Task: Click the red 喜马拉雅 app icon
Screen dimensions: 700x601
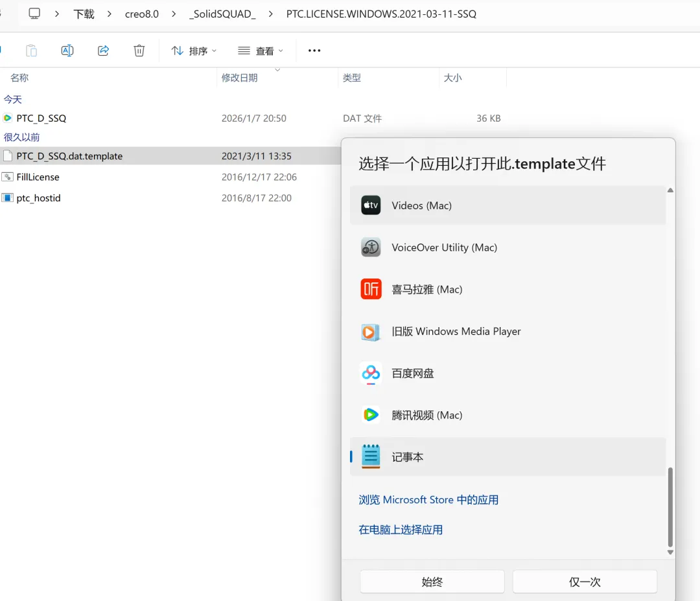Action: pyautogui.click(x=371, y=289)
